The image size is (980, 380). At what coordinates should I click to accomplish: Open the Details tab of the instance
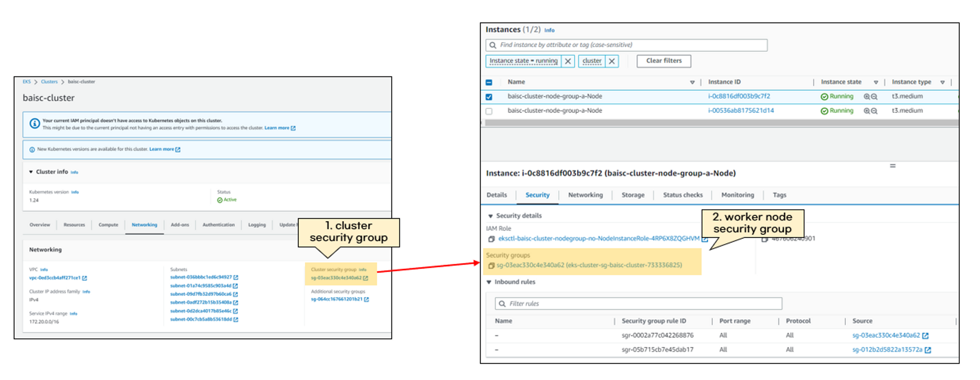(x=496, y=195)
